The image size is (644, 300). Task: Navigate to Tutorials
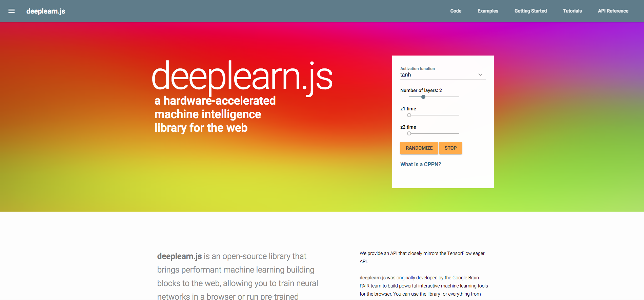(x=572, y=11)
